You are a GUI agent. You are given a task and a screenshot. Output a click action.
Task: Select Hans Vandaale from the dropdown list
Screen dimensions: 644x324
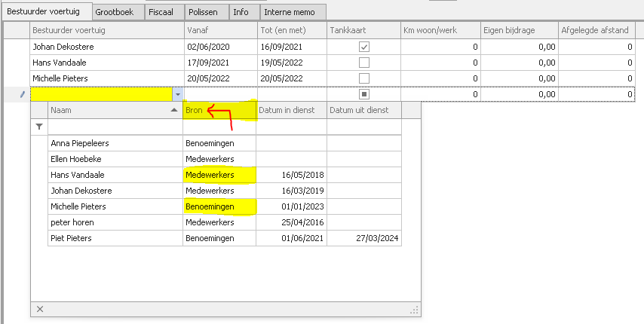pos(78,175)
